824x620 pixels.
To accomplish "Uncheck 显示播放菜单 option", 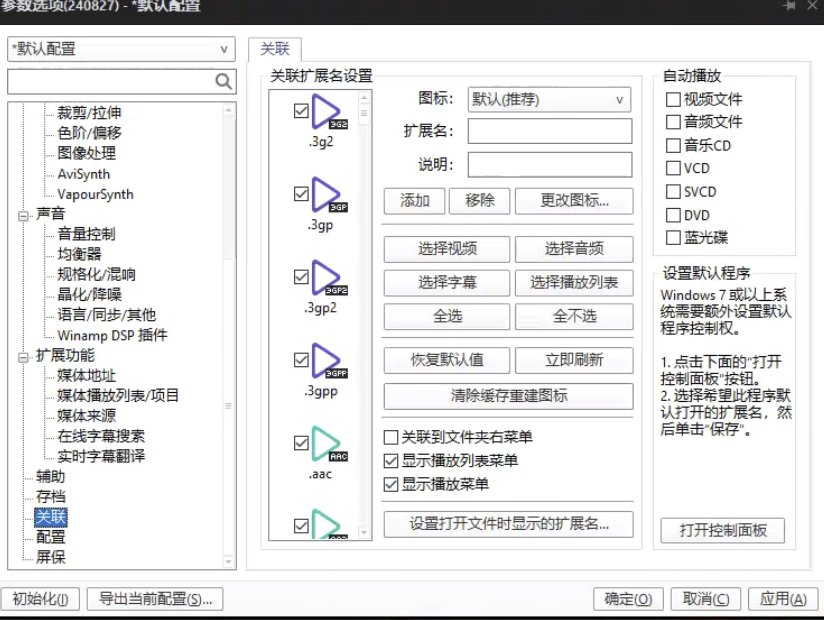I will [391, 484].
